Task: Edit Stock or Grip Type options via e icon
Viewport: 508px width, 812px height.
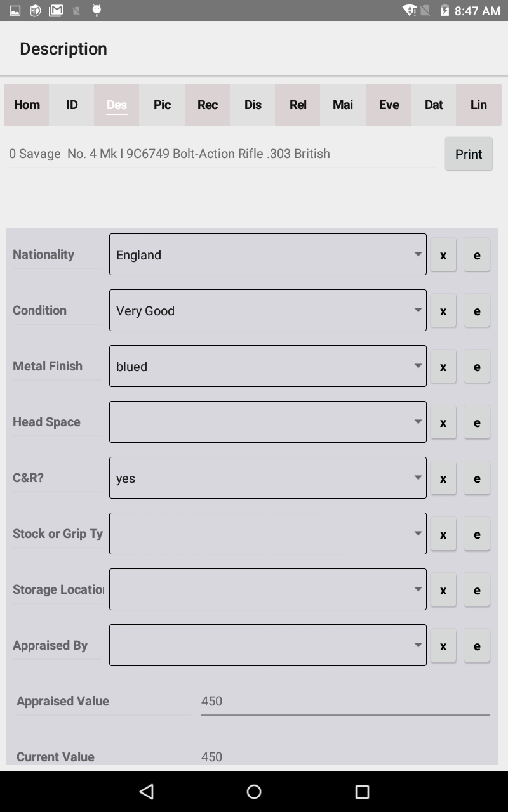Action: click(477, 534)
